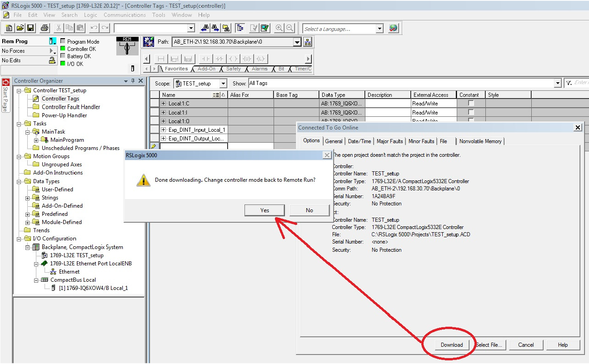Click the Help button in the dialog
The image size is (589, 364).
pos(563,345)
